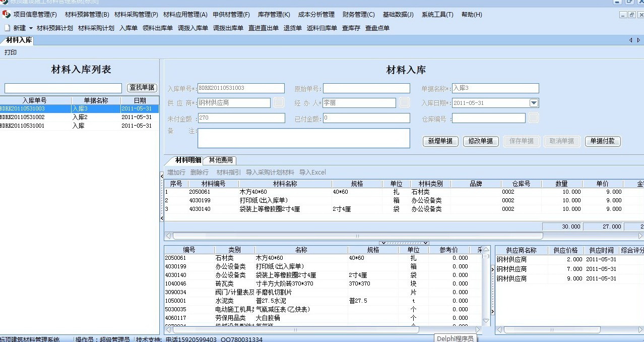The height and width of the screenshot is (342, 644).
Task: Click the next tab arrow at top right
Action: (638, 40)
